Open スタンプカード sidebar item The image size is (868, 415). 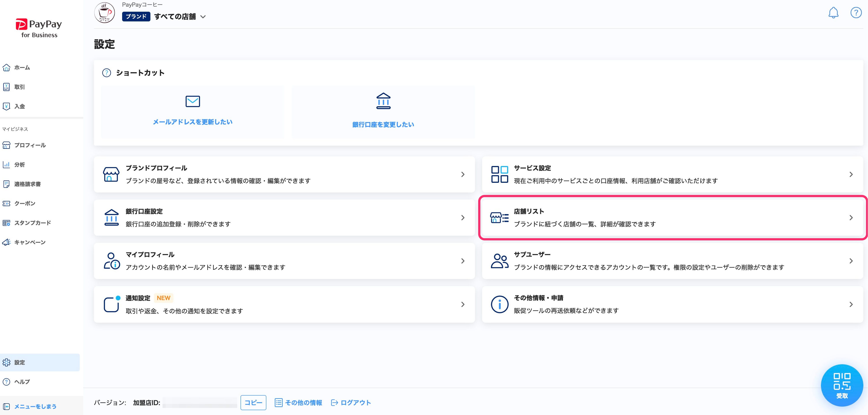click(32, 223)
